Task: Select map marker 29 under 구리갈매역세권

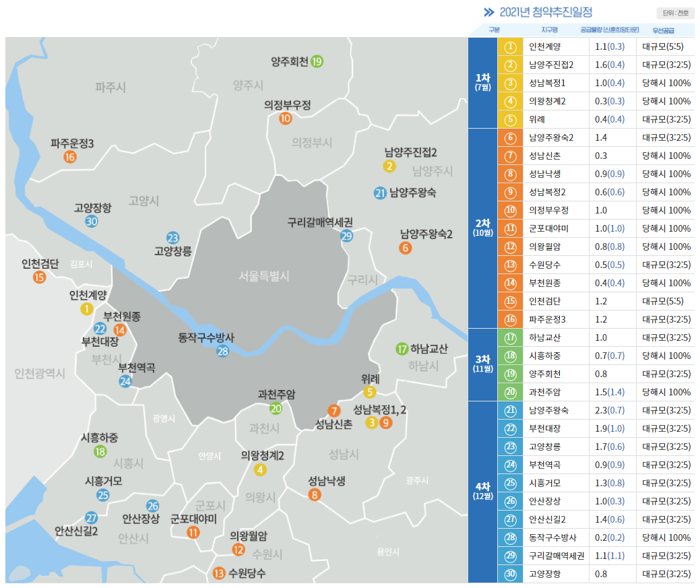Action: (x=346, y=236)
